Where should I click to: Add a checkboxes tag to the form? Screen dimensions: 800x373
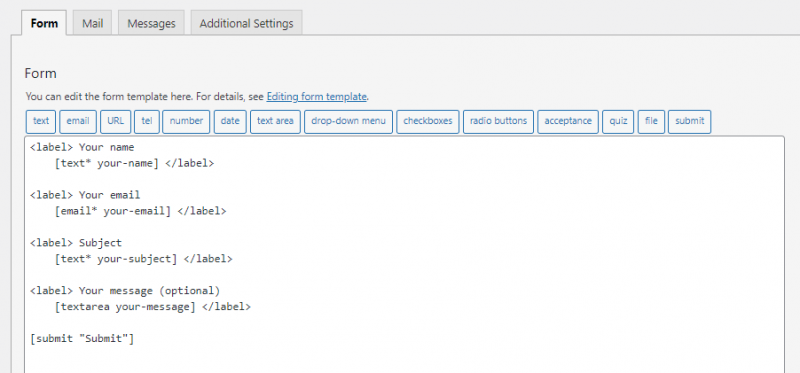point(428,121)
